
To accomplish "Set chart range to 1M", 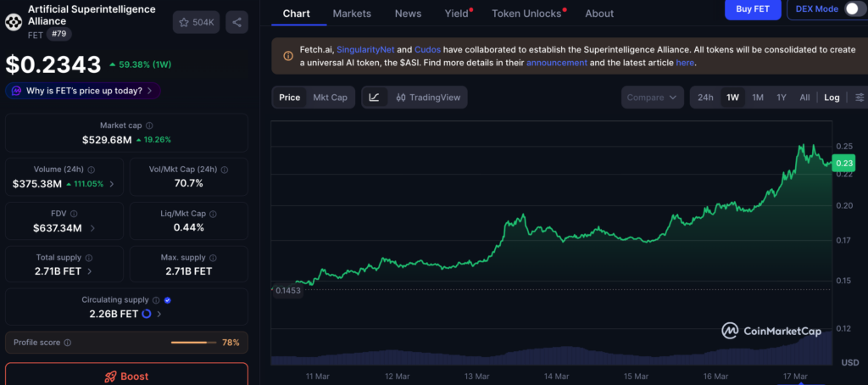I will coord(758,98).
